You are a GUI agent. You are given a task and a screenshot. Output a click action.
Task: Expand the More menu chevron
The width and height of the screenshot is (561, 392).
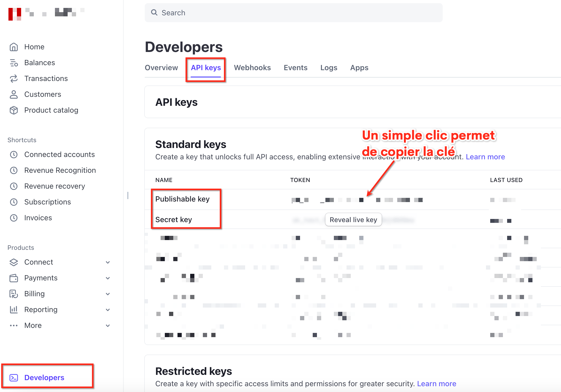click(x=108, y=326)
